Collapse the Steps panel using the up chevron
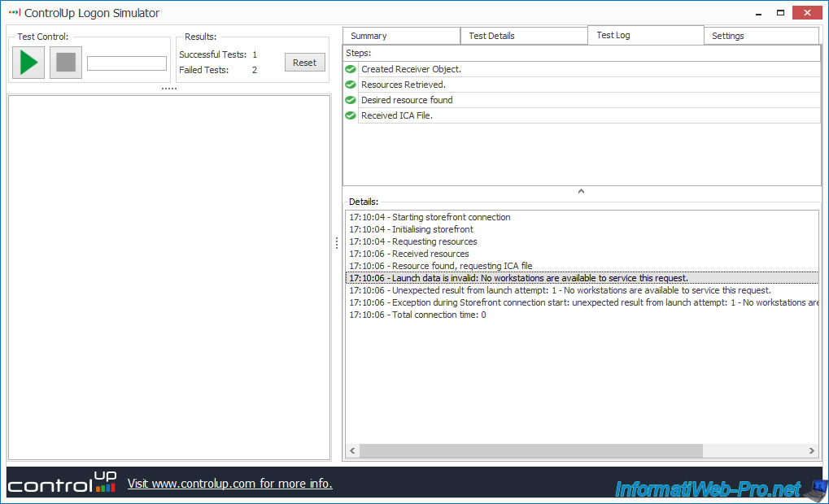This screenshot has height=504, width=829. pos(581,191)
